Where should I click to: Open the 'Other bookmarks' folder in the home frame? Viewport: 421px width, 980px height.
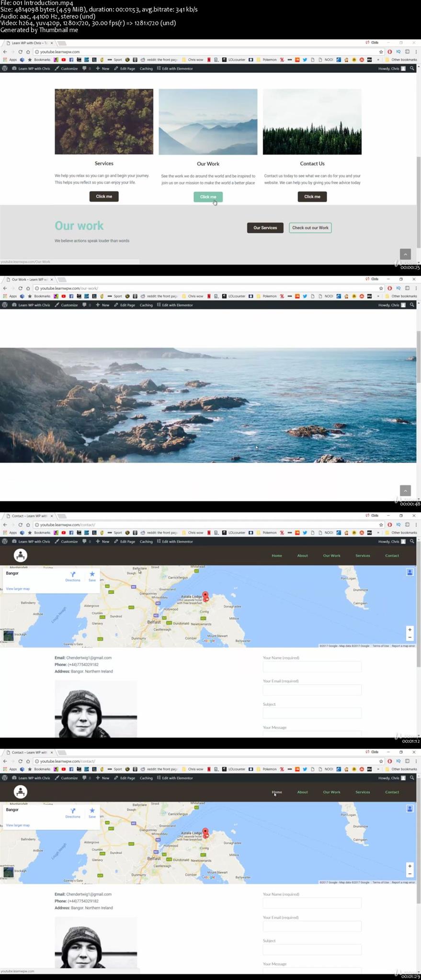(x=401, y=60)
